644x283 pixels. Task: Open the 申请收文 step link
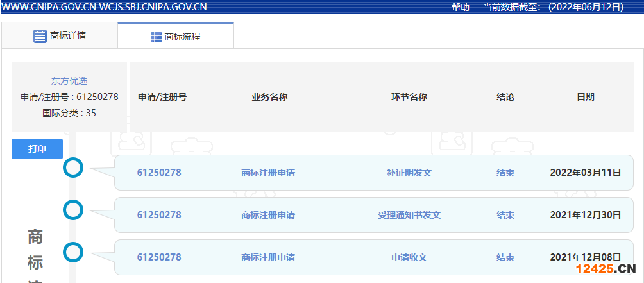[x=409, y=257]
